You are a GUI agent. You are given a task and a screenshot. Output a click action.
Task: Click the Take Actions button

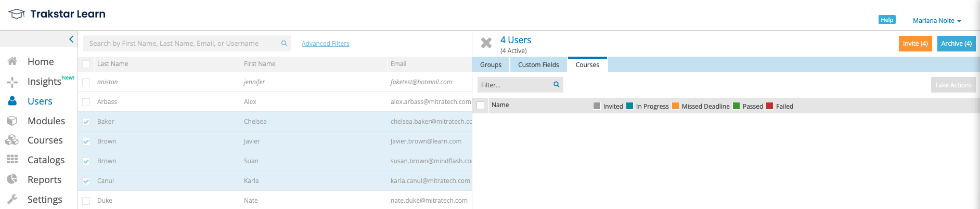tap(953, 85)
